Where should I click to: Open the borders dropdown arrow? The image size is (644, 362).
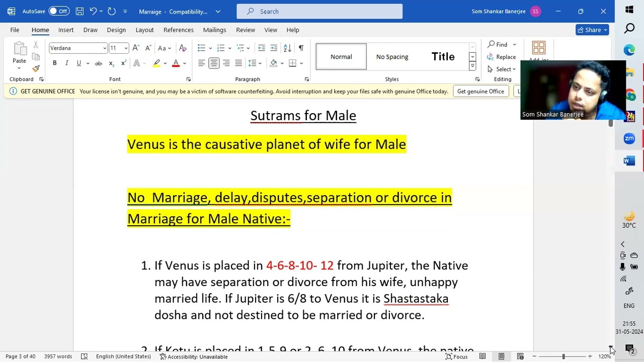pyautogui.click(x=301, y=63)
